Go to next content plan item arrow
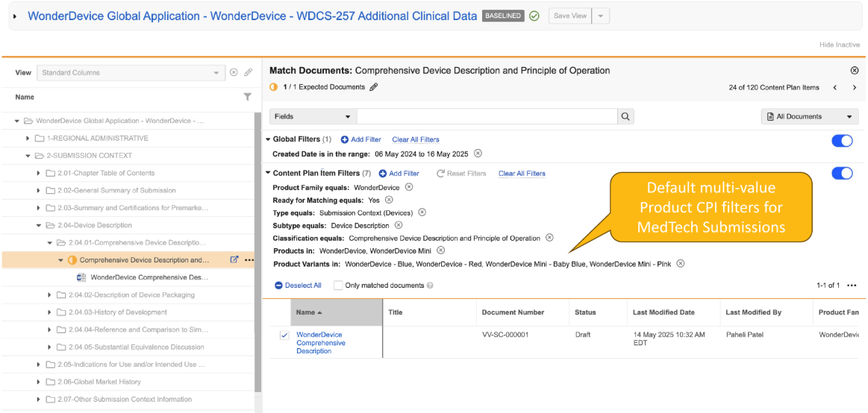868x413 pixels. (x=855, y=87)
